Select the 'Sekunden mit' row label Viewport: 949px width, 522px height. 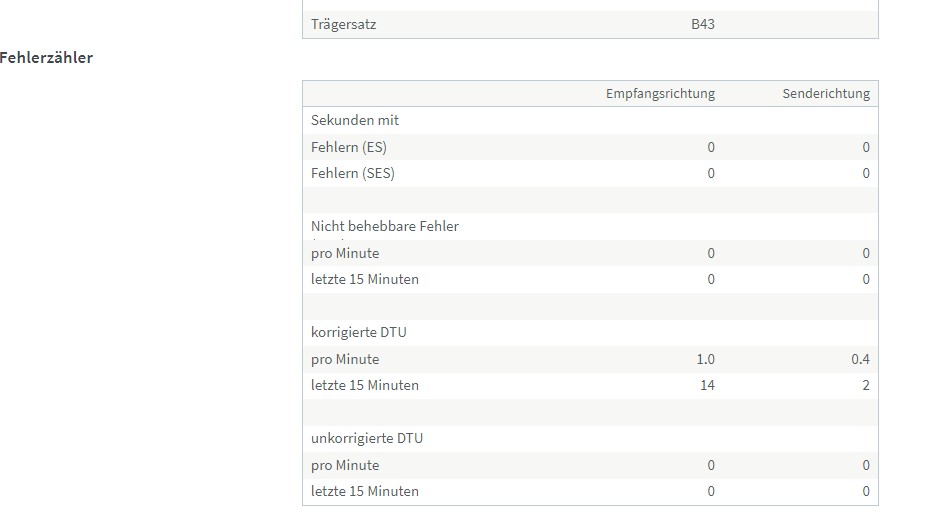tap(355, 120)
